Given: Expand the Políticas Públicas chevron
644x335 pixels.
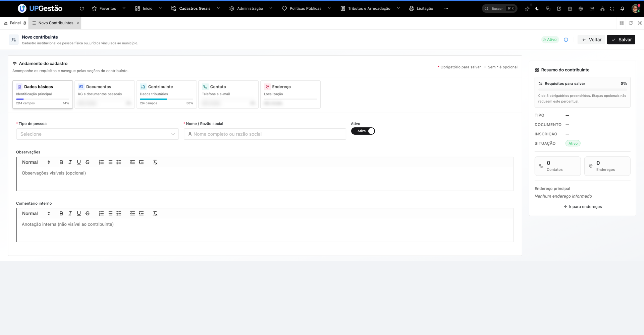Looking at the screenshot, I should pyautogui.click(x=329, y=8).
